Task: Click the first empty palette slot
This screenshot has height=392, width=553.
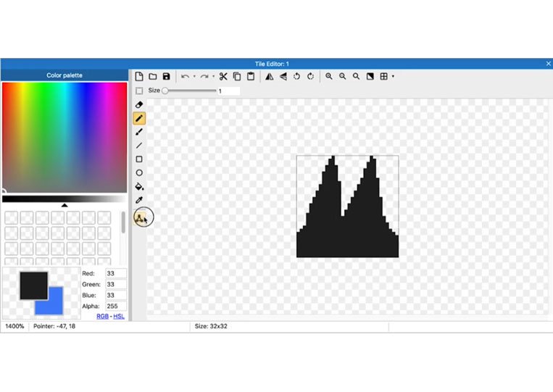Action: pos(12,218)
